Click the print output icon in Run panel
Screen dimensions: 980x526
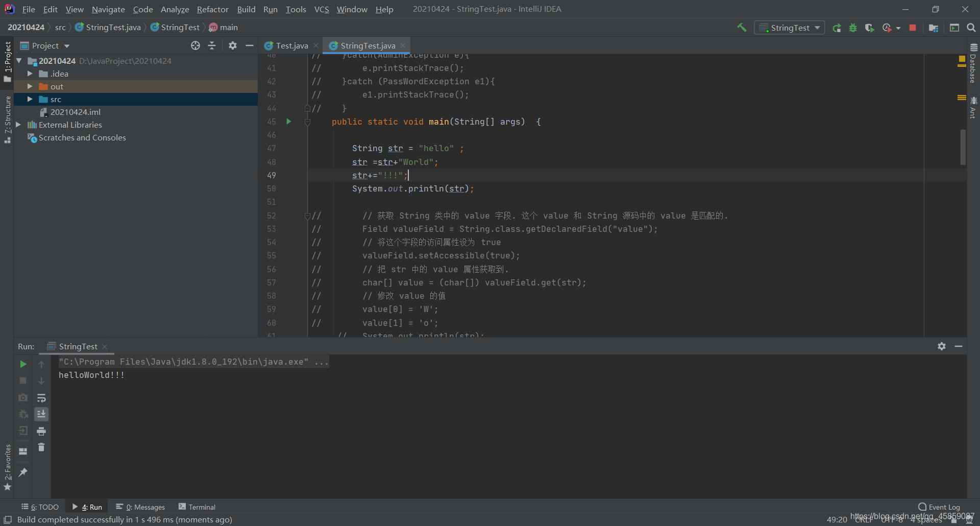point(41,431)
